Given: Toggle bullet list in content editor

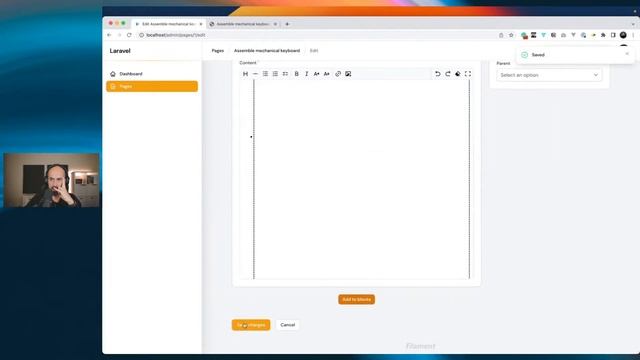Looking at the screenshot, I should tap(265, 74).
